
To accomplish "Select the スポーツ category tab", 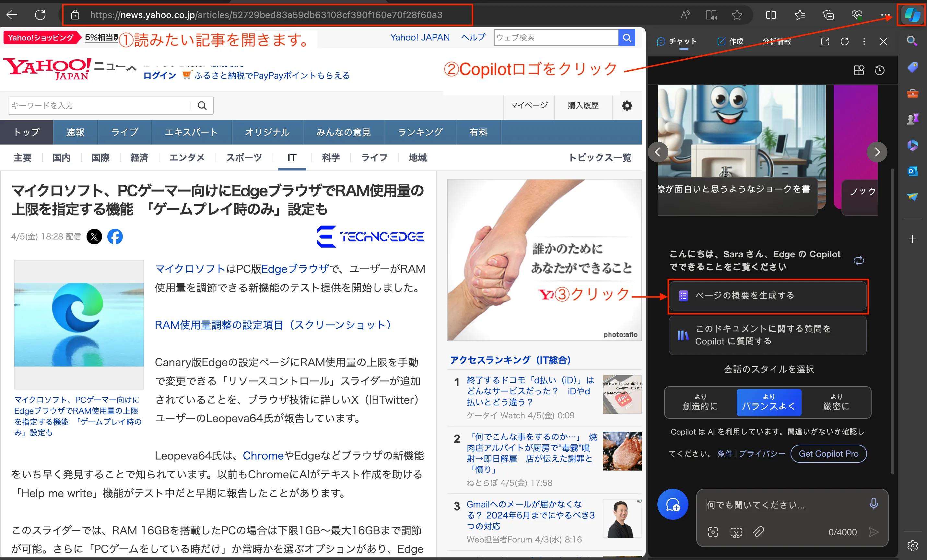I will click(244, 157).
